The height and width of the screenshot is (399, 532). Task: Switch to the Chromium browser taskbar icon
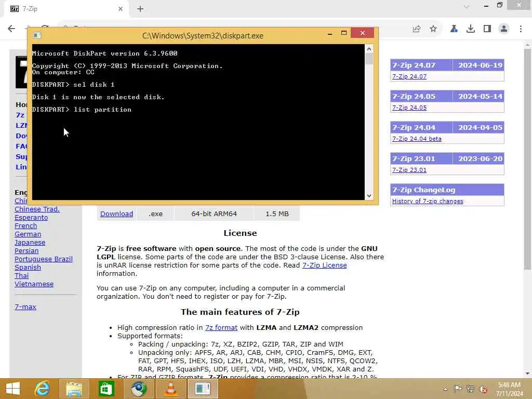(138, 389)
